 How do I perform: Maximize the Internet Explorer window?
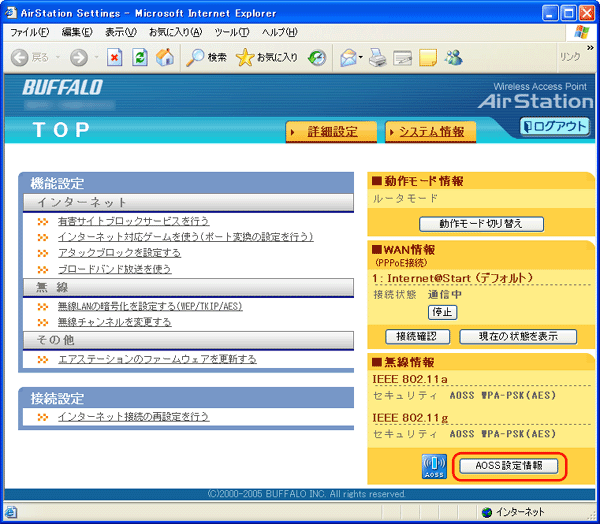point(569,13)
